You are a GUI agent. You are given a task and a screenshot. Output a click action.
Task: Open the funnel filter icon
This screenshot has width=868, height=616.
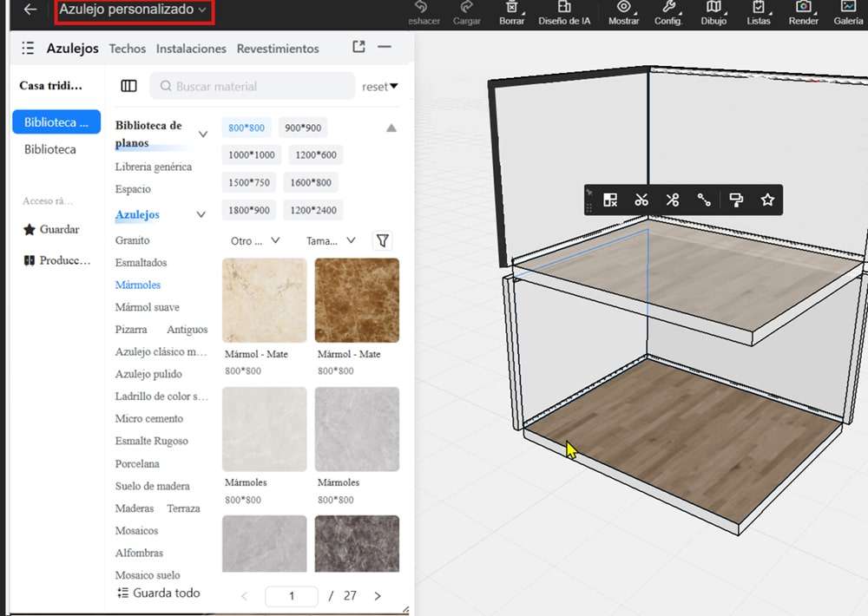tap(383, 240)
